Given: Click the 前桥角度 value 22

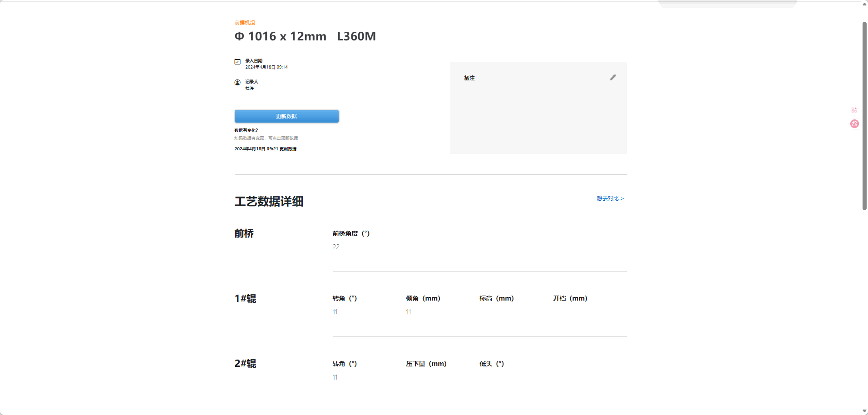Looking at the screenshot, I should pyautogui.click(x=336, y=247).
